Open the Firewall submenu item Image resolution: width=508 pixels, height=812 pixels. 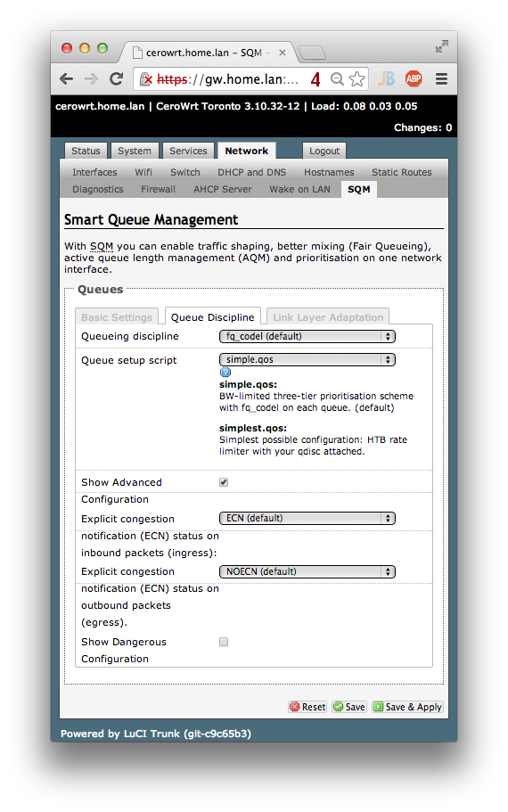(158, 190)
